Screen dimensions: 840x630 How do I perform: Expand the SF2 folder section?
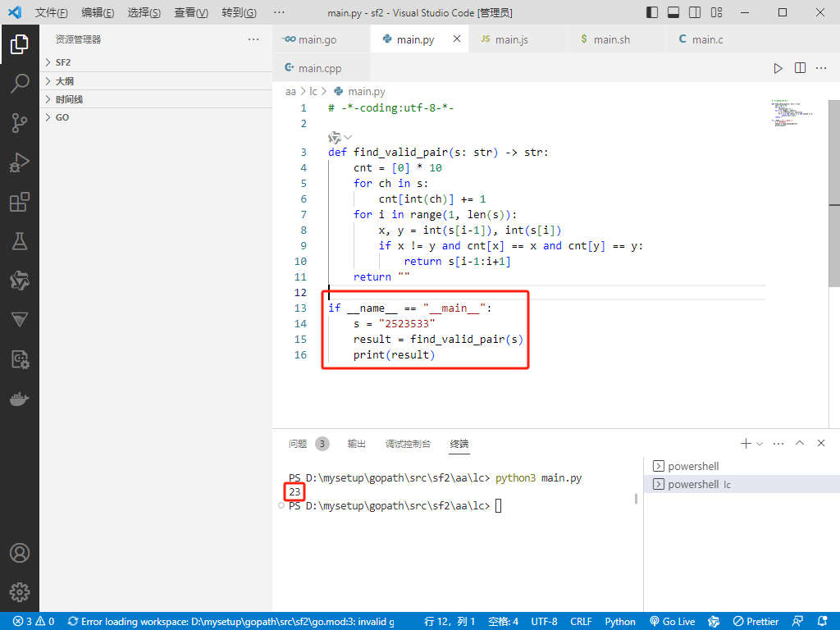(x=155, y=62)
